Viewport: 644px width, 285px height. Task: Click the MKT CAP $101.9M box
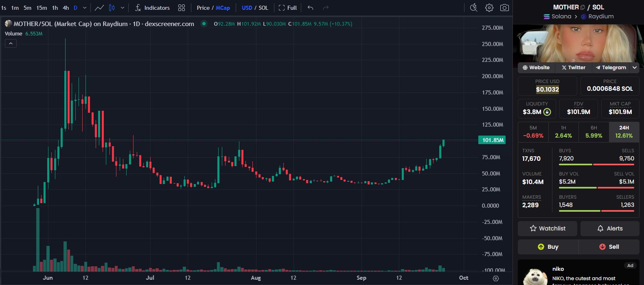pos(620,108)
